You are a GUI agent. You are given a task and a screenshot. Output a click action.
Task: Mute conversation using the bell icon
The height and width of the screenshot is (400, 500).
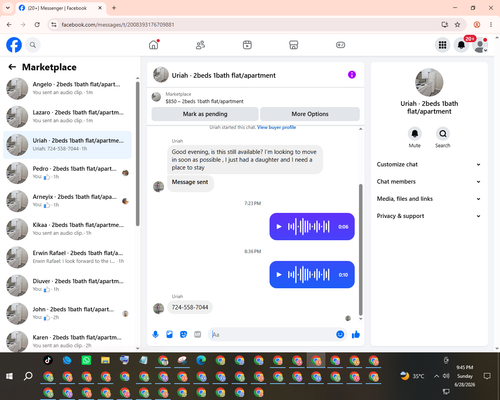click(x=415, y=134)
